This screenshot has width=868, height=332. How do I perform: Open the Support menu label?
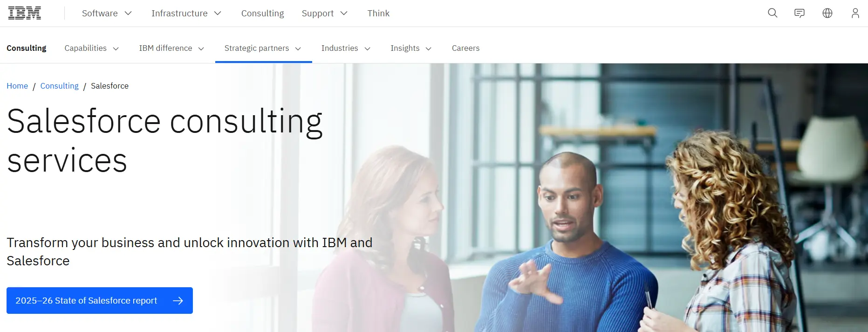coord(318,14)
